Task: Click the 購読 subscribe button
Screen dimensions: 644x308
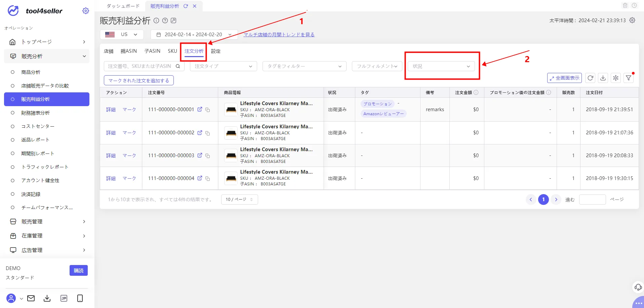Action: click(x=79, y=270)
